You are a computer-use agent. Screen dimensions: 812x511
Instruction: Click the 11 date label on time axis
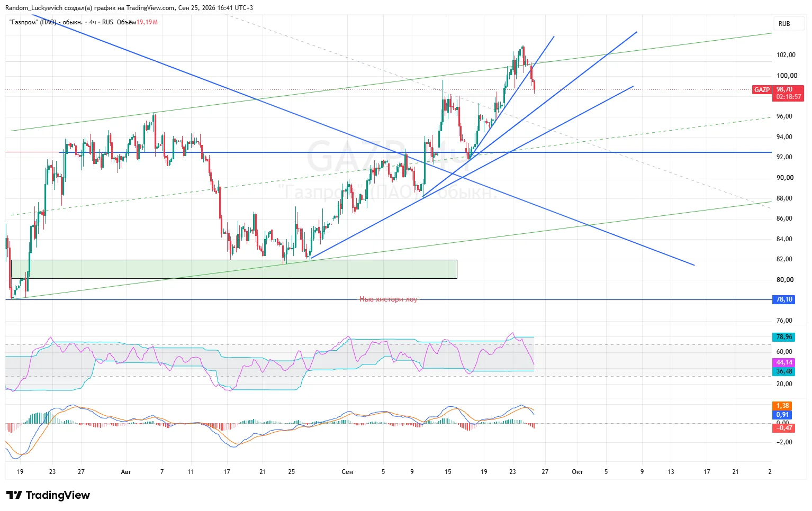pyautogui.click(x=191, y=472)
